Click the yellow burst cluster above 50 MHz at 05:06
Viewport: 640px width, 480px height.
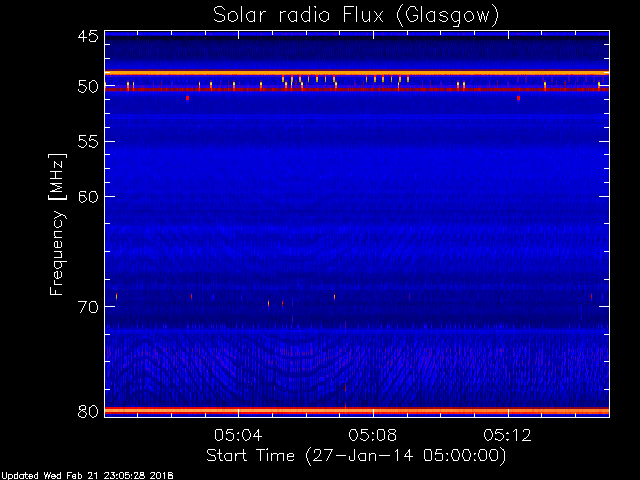pyautogui.click(x=309, y=81)
